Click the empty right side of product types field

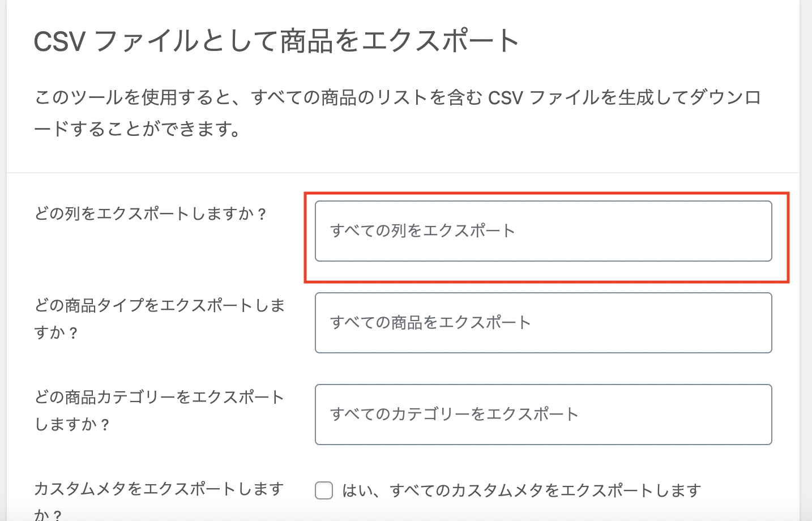[679, 323]
